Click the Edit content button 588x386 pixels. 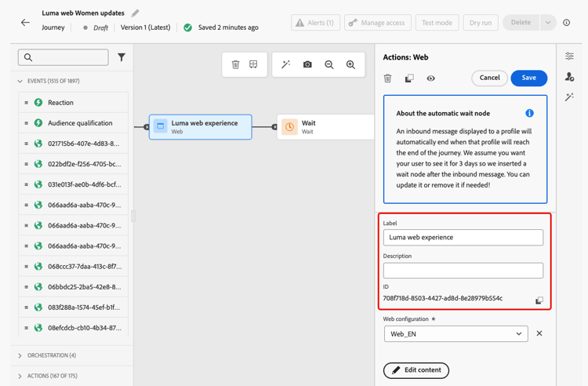point(416,370)
